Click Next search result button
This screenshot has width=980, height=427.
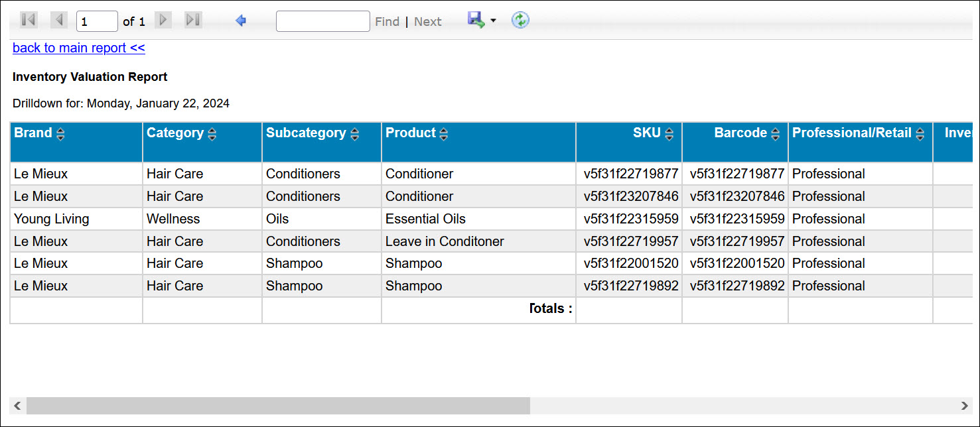click(x=427, y=22)
